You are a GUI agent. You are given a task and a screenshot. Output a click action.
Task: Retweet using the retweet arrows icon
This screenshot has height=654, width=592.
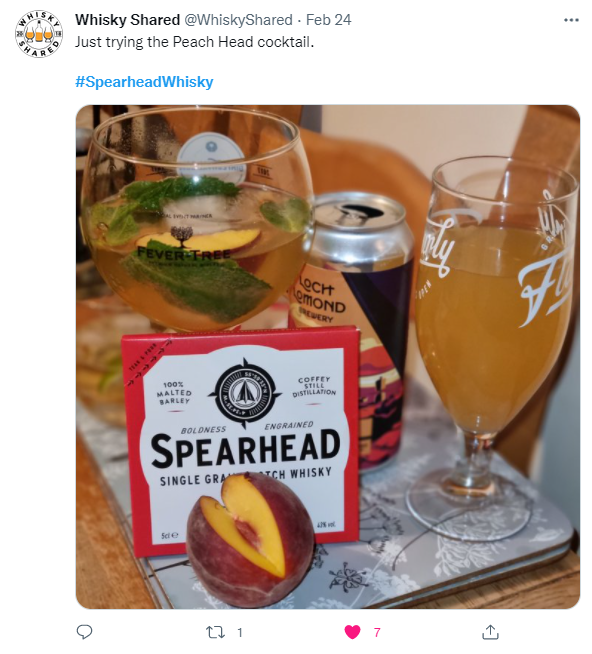(216, 632)
